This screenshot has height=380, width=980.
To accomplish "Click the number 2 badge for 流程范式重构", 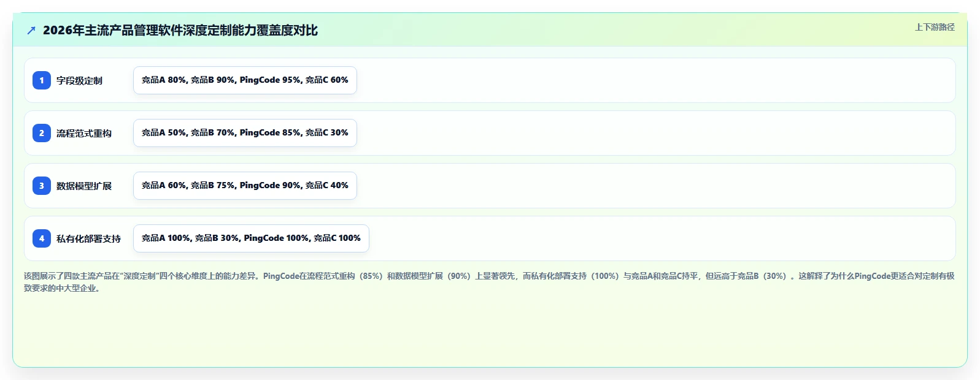I will [x=42, y=133].
